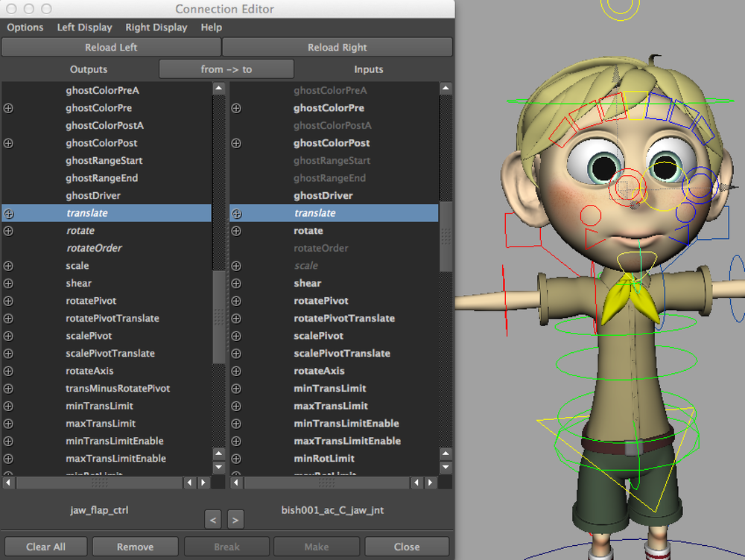Click Outputs horizontal scrollbar left-end arrow
Screen dimensions: 745x560
tap(8, 483)
